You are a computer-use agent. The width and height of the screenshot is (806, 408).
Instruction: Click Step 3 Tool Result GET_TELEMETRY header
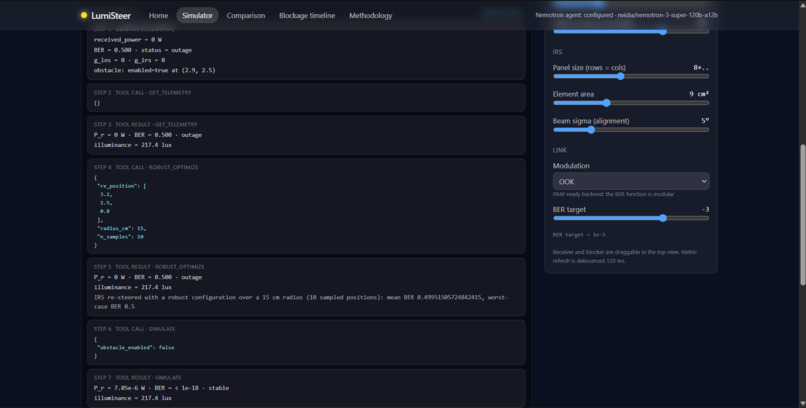point(145,124)
